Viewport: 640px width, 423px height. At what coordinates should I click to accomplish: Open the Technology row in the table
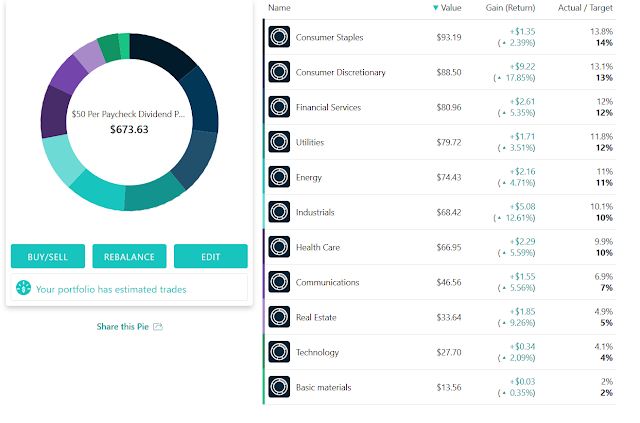(440, 352)
